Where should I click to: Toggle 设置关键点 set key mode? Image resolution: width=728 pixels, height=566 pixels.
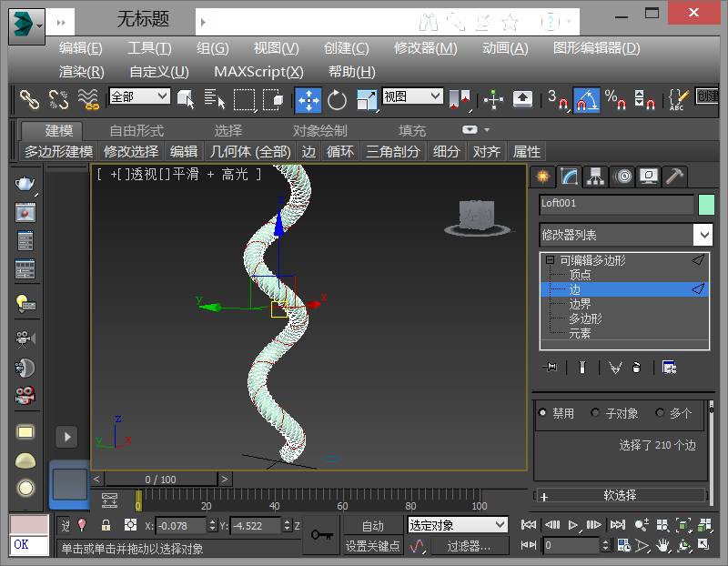click(372, 546)
